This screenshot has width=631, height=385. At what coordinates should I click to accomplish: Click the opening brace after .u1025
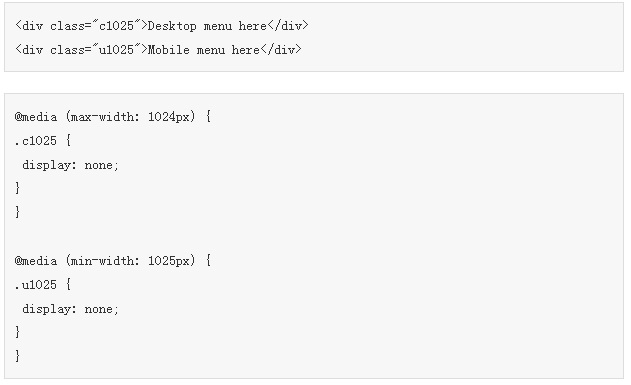coord(68,285)
